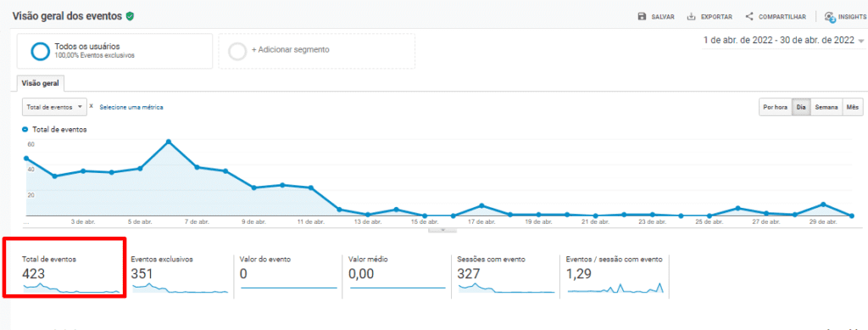Click the Salvar disk icon
This screenshot has height=330, width=868.
point(642,17)
